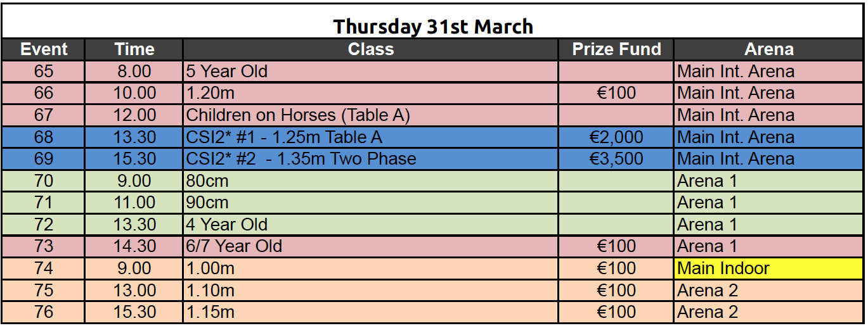Image resolution: width=868 pixels, height=328 pixels.
Task: Select the Children on Horses (Table A) cell
Action: (371, 115)
